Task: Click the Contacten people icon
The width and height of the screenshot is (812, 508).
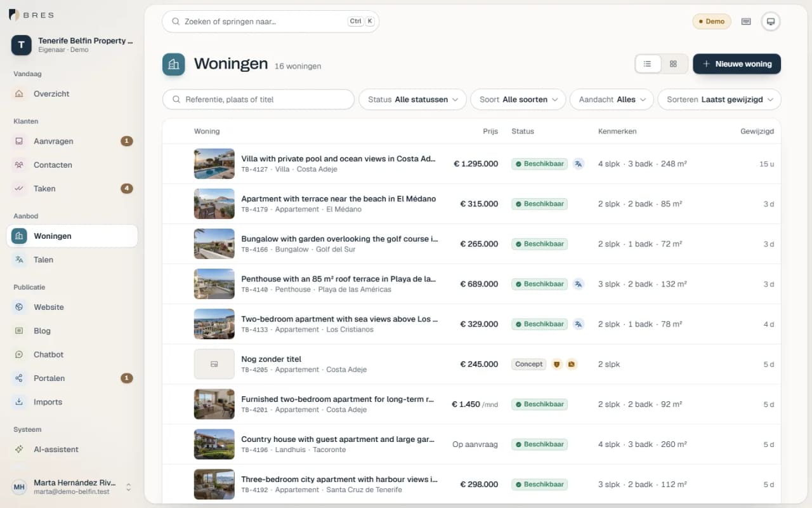Action: (x=19, y=165)
